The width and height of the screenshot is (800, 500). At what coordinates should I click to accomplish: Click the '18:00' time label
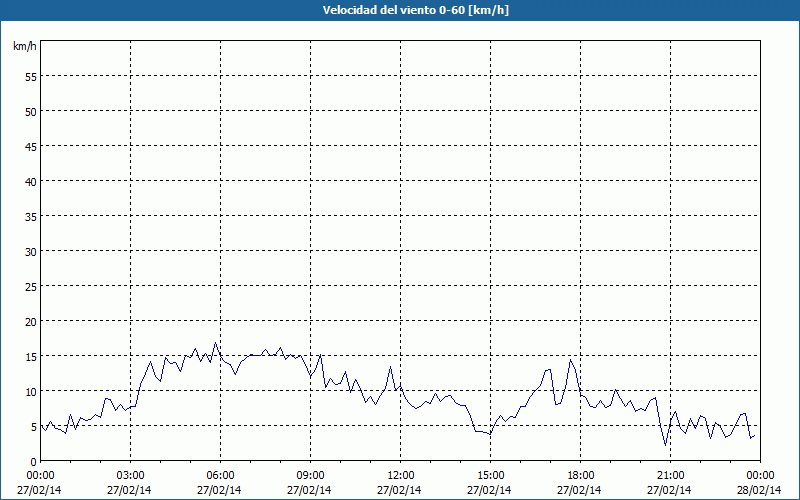(x=581, y=476)
